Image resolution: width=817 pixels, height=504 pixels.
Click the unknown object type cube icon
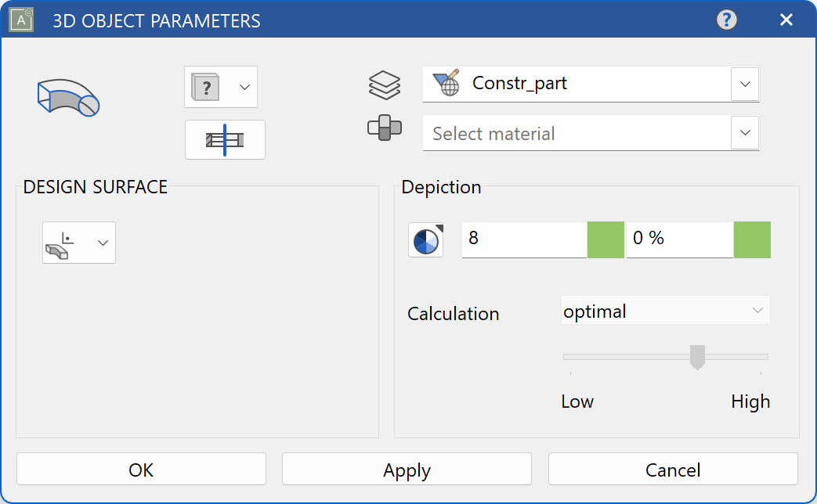pos(206,87)
